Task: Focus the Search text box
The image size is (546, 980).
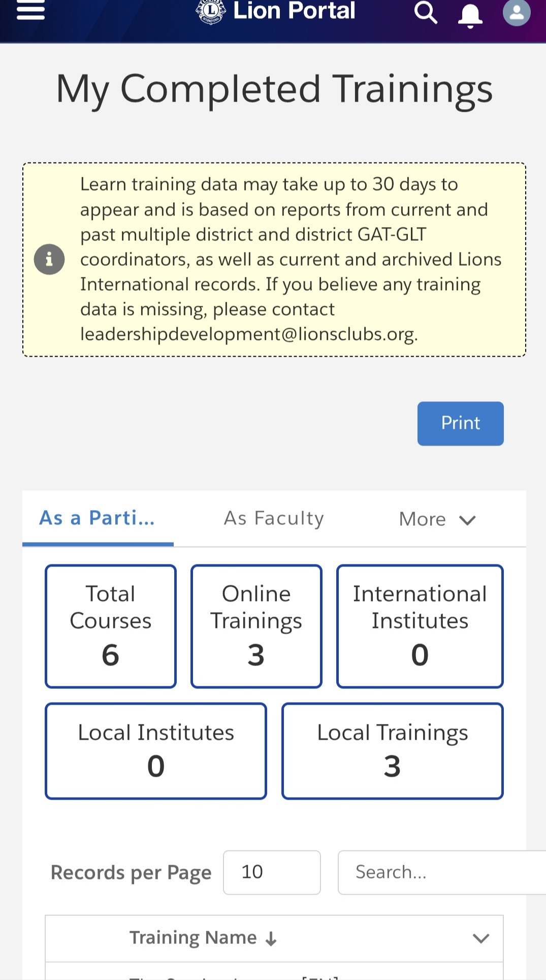Action: [x=441, y=872]
